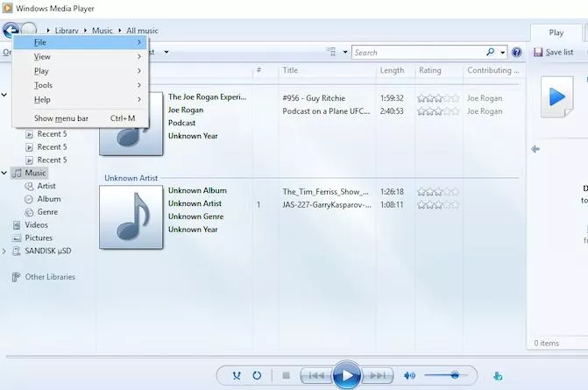Screen dimensions: 588x390
Task: Open the Create playlist dropdown arrow
Action: coord(166,52)
